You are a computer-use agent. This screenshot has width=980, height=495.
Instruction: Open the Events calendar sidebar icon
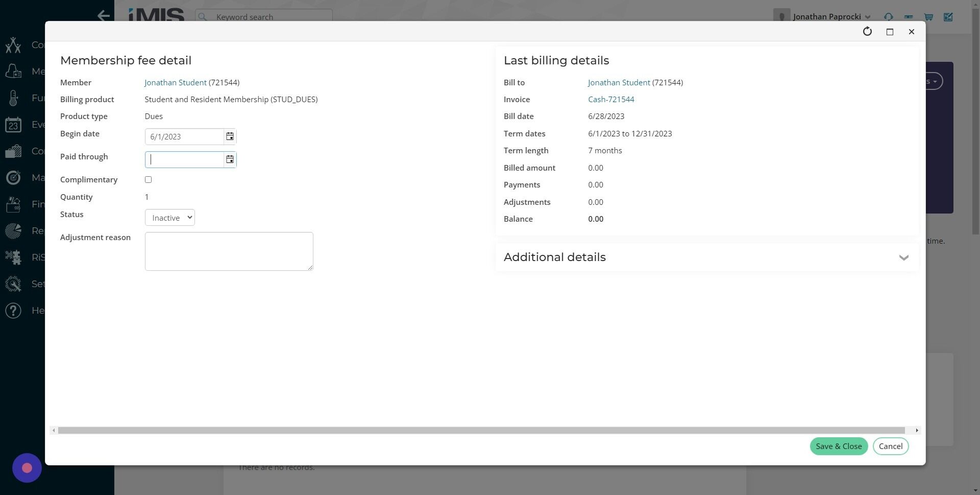click(x=13, y=125)
